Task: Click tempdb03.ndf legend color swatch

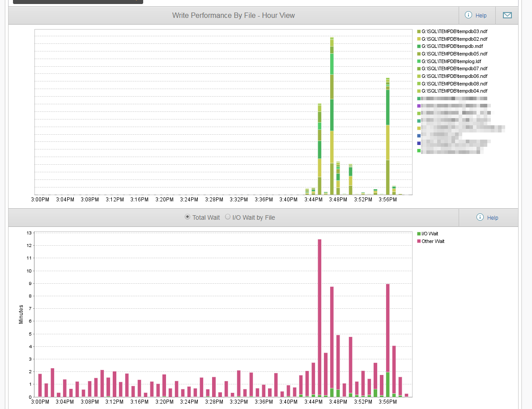Action: (x=419, y=32)
